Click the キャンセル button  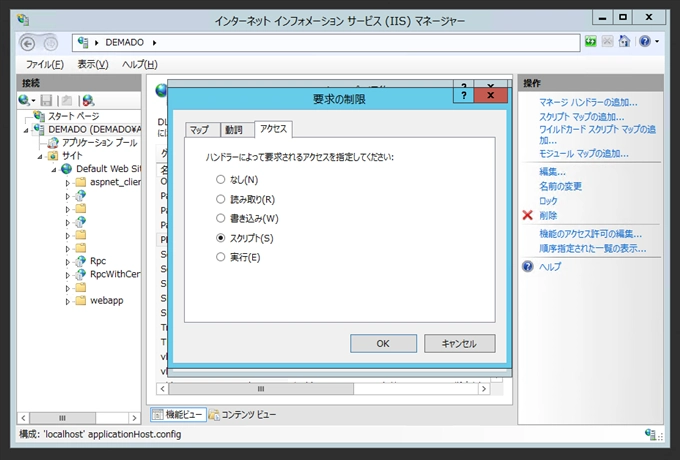459,343
